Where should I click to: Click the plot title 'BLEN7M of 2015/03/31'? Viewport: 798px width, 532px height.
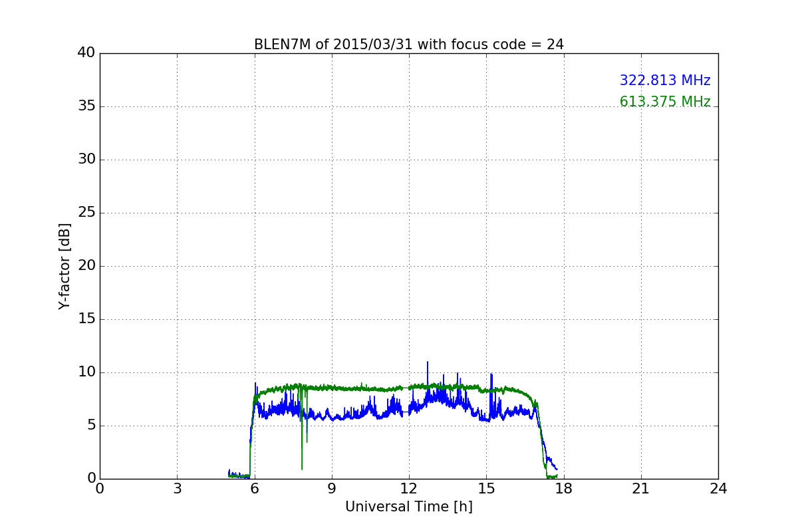[408, 45]
